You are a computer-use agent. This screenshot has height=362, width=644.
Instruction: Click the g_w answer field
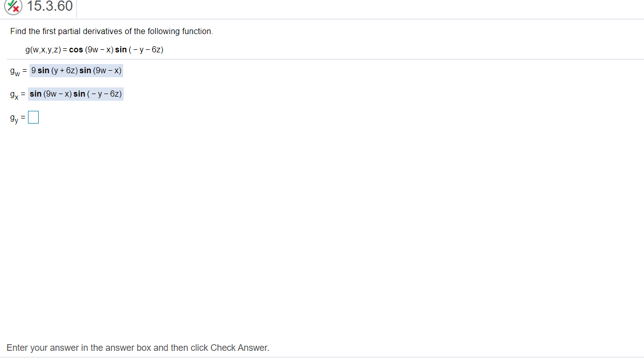click(76, 71)
